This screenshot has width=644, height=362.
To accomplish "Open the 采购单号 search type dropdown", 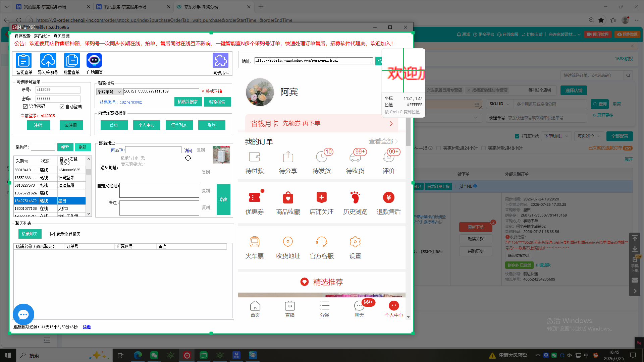I will pyautogui.click(x=109, y=92).
